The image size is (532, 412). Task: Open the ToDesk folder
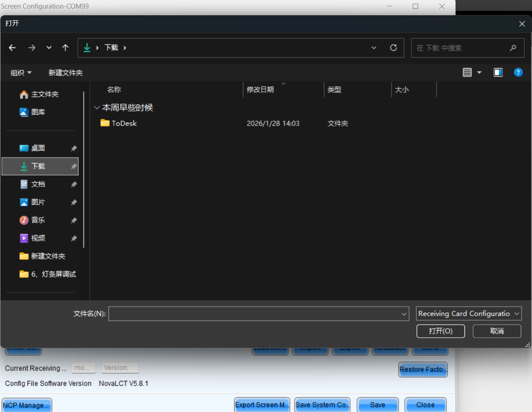124,123
